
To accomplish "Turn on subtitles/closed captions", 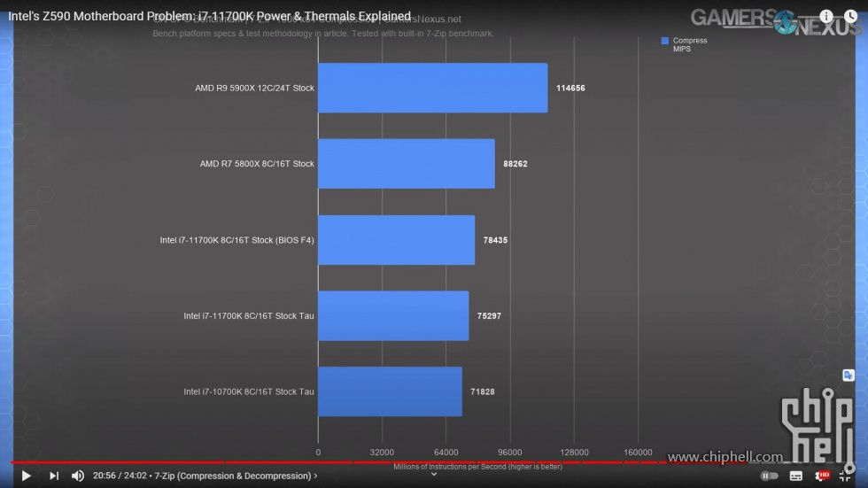I will click(796, 476).
